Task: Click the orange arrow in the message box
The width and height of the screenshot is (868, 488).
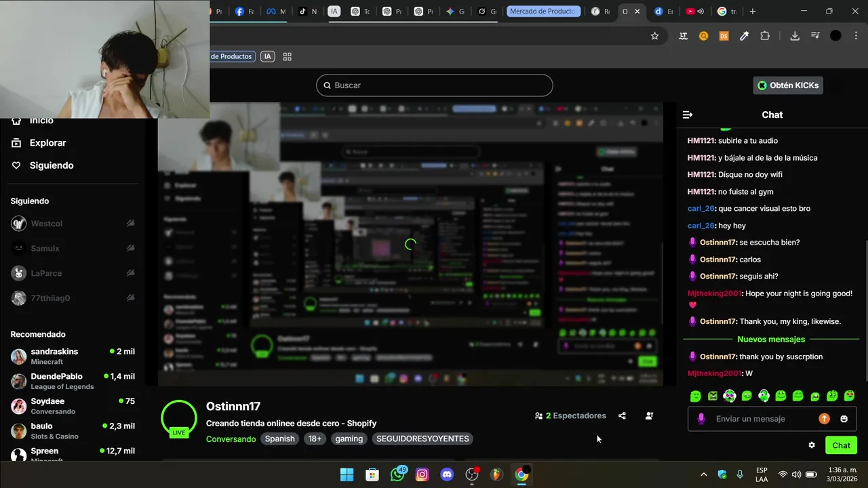Action: click(825, 419)
